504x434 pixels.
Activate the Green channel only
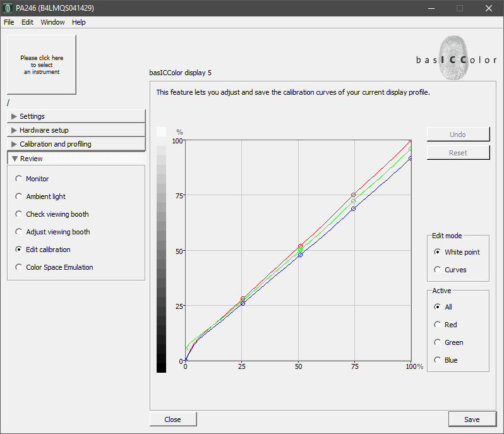click(438, 342)
